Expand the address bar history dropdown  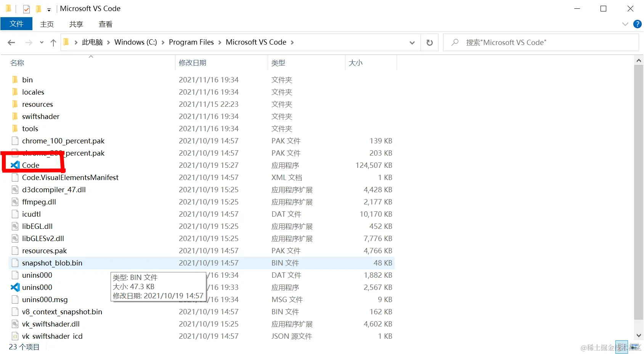412,42
